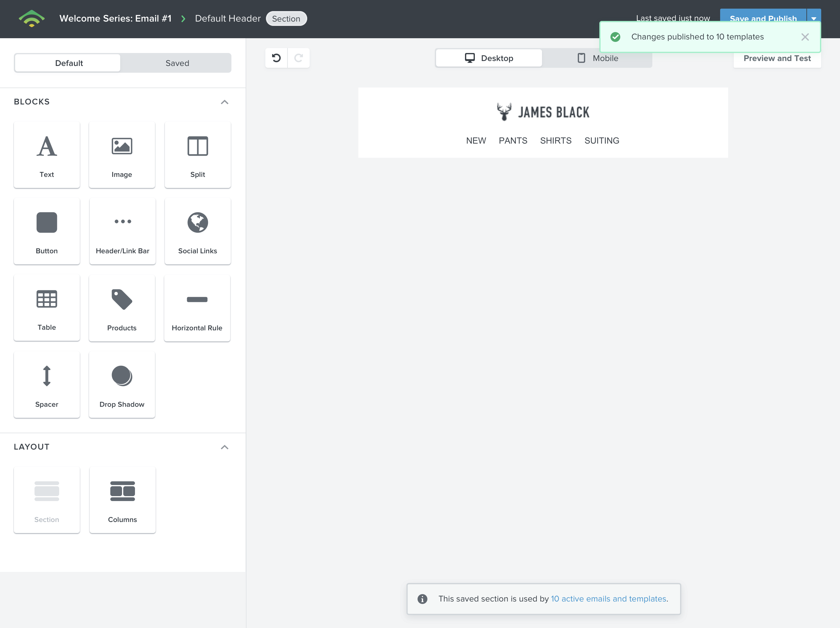The width and height of the screenshot is (840, 628).
Task: Add a Spacer block
Action: pos(47,385)
